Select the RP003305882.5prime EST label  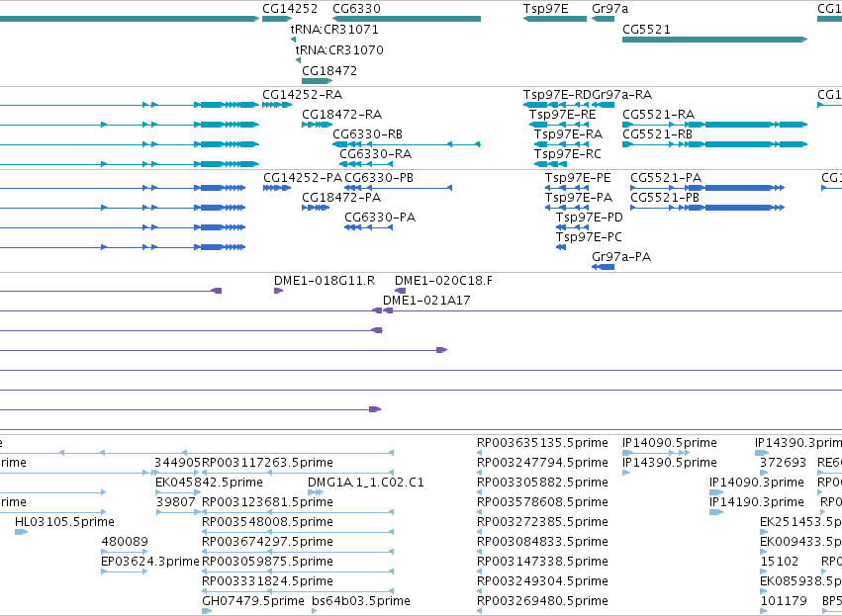pos(542,483)
